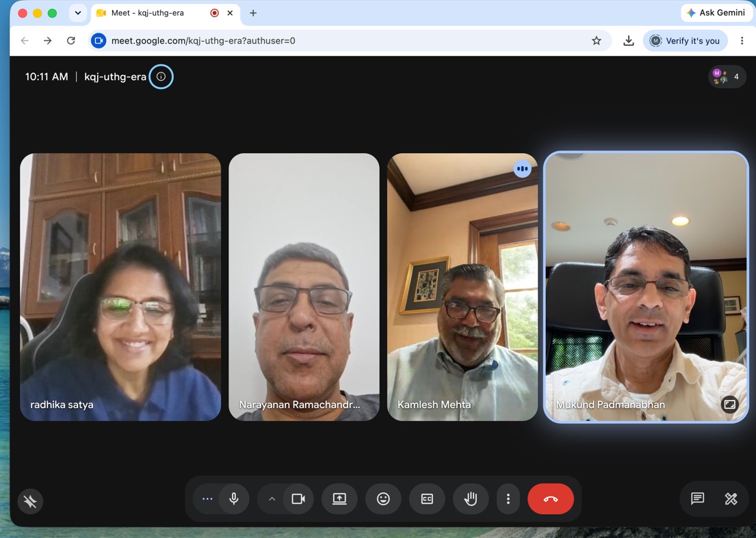Toggle closed captions
756x538 pixels.
coord(427,499)
